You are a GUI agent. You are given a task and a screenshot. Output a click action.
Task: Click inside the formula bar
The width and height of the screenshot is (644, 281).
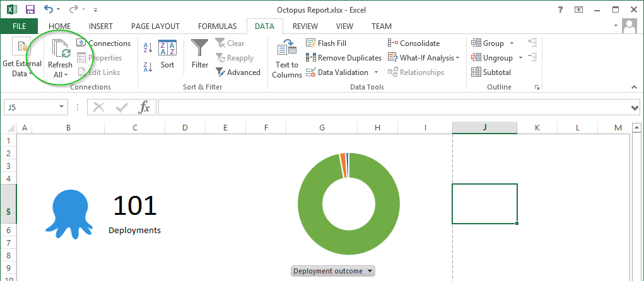tap(391, 107)
